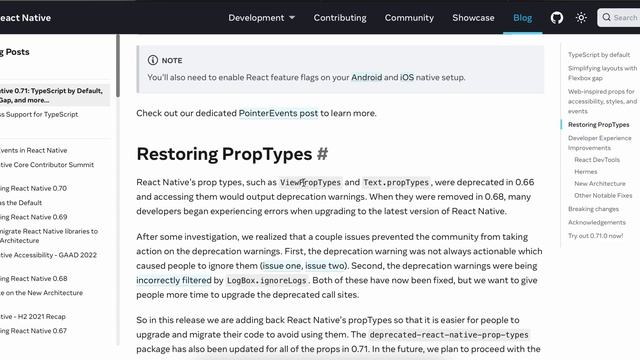Open the PointerEvents post link
Viewport: 640px width, 360px height.
(x=278, y=113)
